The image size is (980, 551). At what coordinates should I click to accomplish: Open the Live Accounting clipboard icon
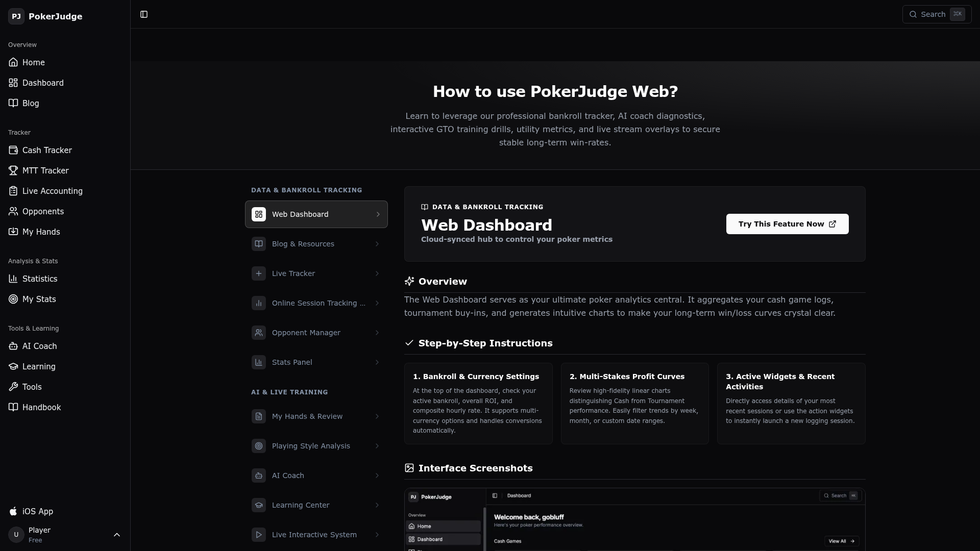13,191
